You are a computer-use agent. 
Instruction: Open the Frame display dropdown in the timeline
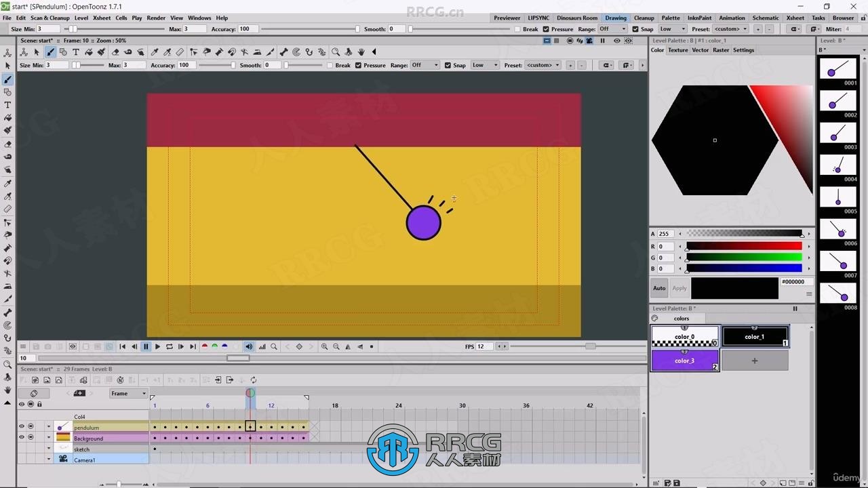[x=129, y=393]
